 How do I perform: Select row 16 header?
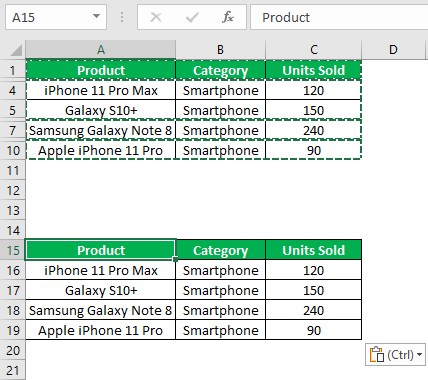click(x=13, y=270)
